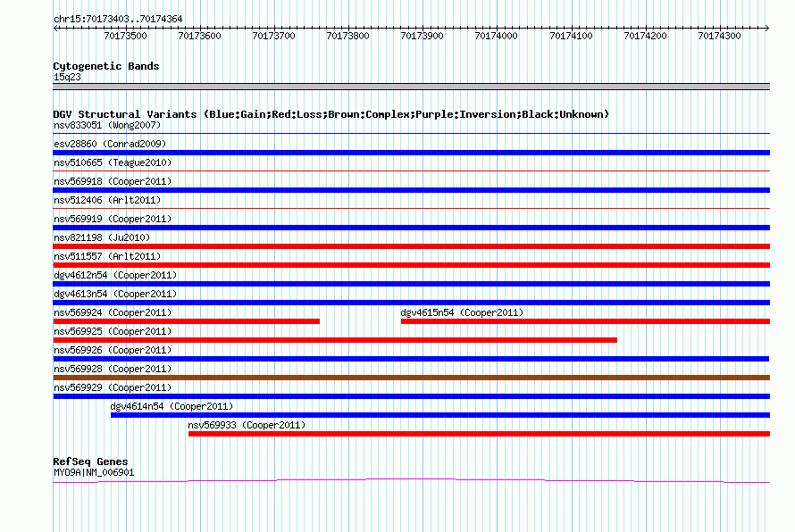Click the blue bar of esv28860
795x532 pixels.
(x=411, y=153)
